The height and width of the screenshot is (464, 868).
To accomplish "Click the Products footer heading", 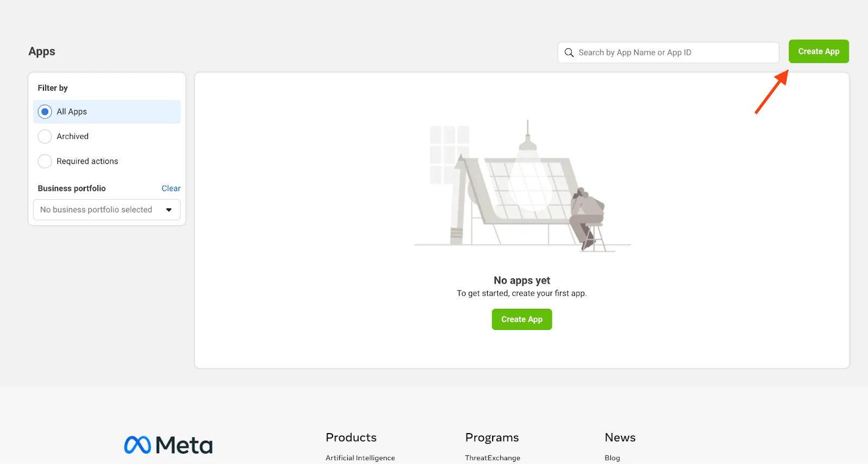I will [x=351, y=437].
